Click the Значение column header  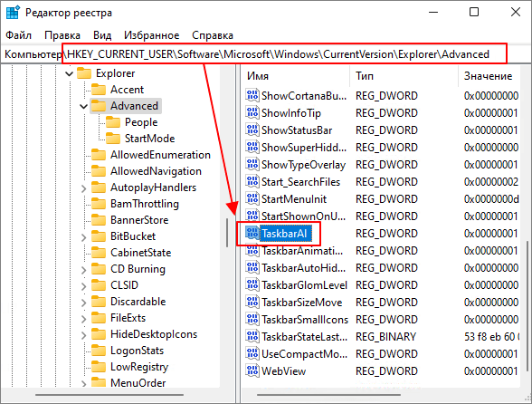point(489,76)
